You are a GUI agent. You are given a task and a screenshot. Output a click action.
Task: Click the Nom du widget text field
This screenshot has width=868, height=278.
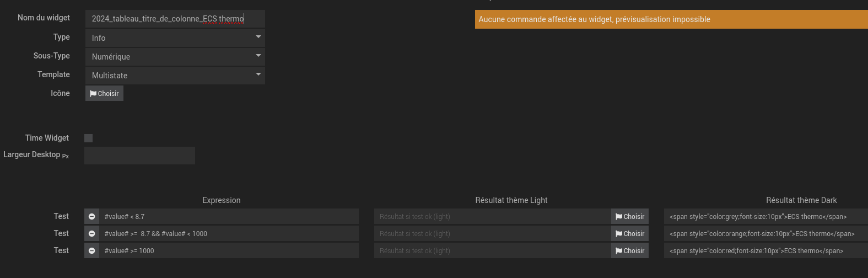175,19
